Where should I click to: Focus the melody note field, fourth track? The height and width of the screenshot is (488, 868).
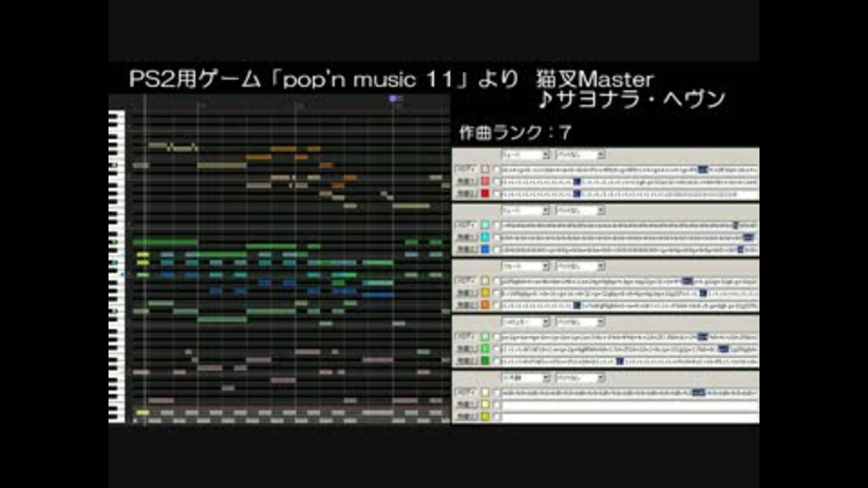[629, 336]
